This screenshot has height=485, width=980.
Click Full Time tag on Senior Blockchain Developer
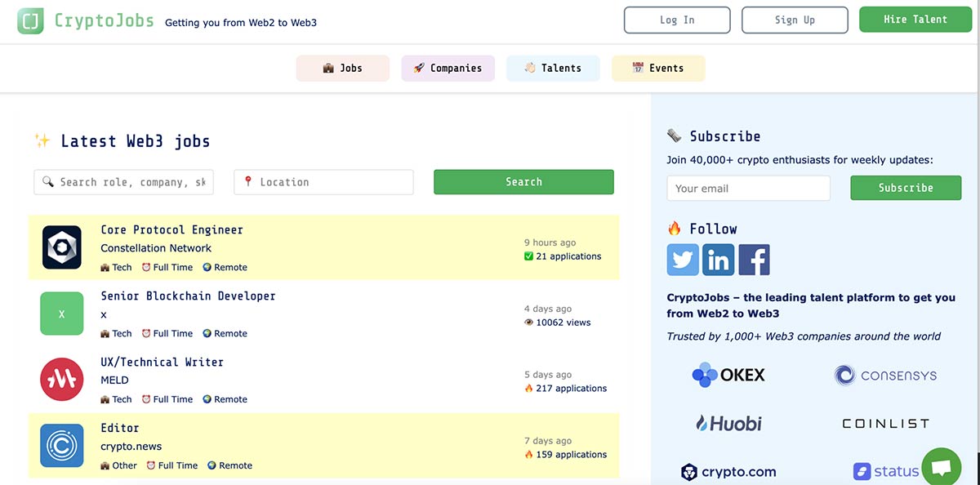tap(167, 333)
